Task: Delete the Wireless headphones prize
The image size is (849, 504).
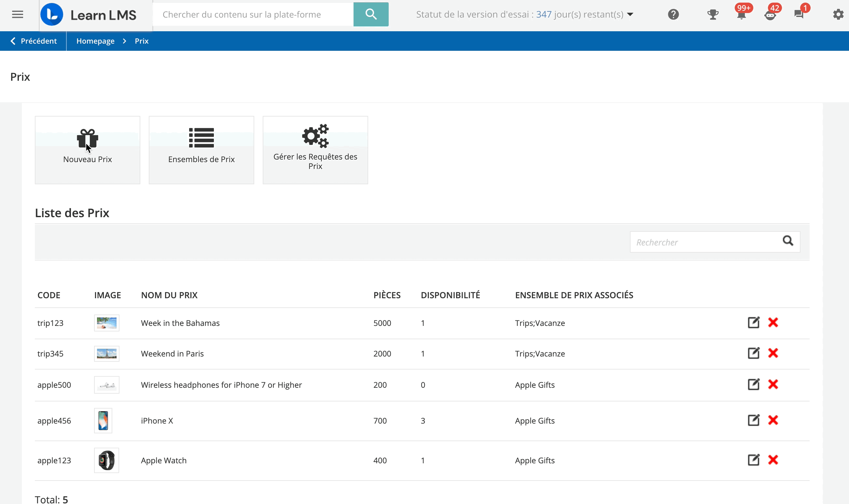Action: (x=773, y=384)
